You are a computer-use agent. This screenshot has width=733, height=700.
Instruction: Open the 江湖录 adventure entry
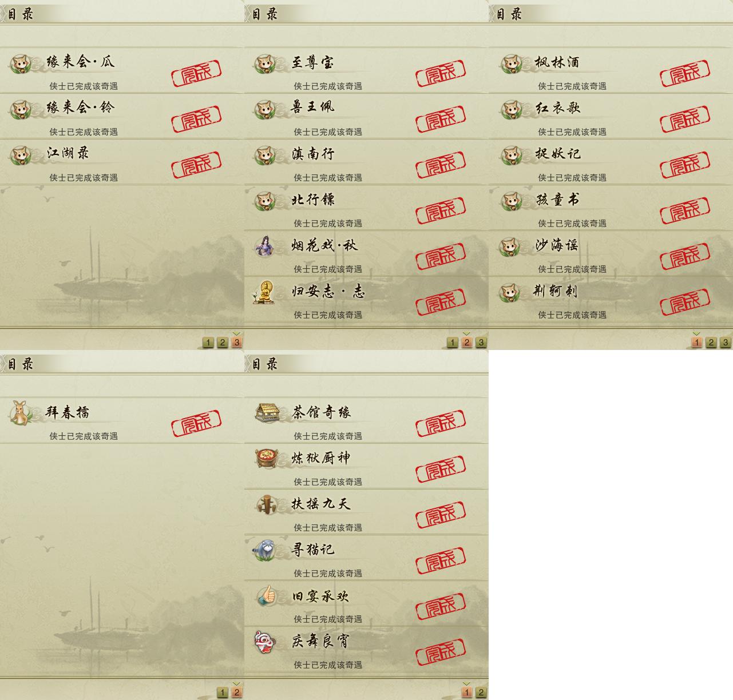122,162
